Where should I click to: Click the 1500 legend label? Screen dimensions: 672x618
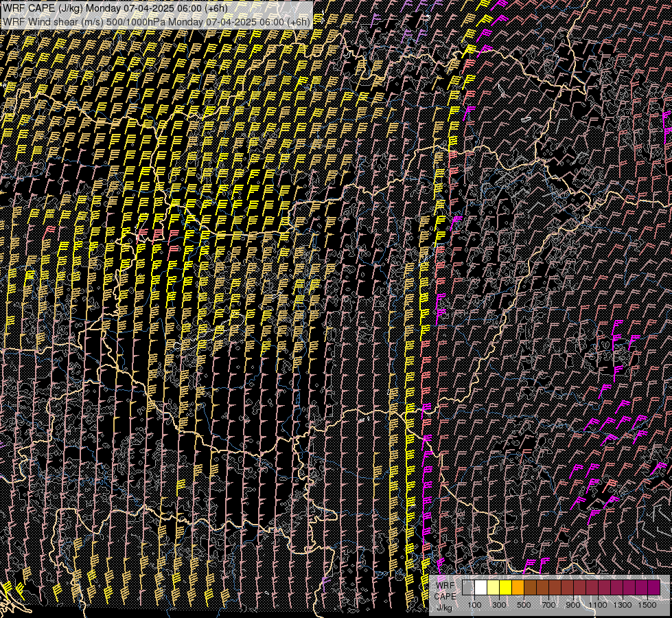(x=647, y=605)
